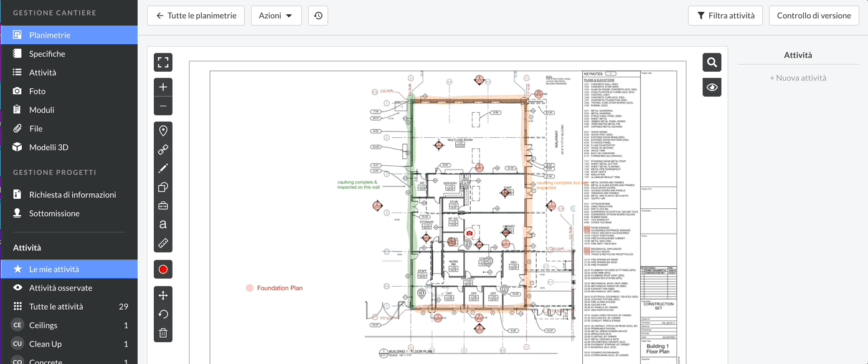Open Modelli 3D in the sidebar
This screenshot has height=364, width=868.
click(x=49, y=147)
